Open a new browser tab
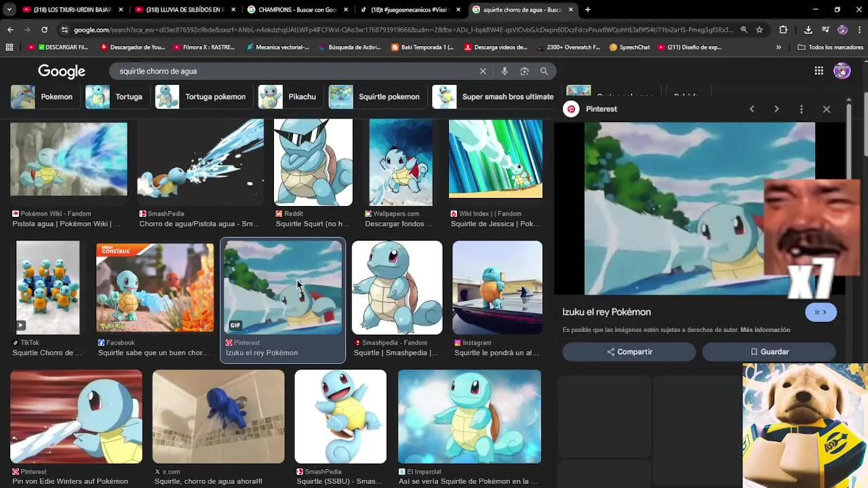The height and width of the screenshot is (488, 868). (x=587, y=9)
